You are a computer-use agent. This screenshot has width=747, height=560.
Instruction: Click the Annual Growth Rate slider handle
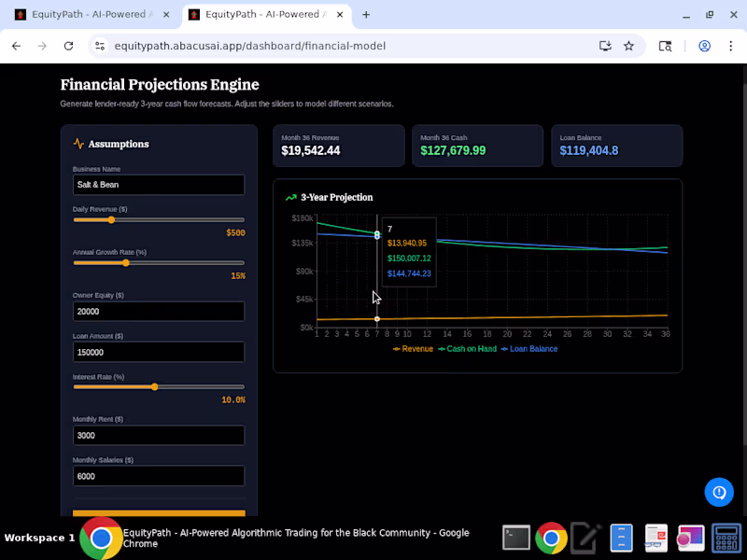point(126,263)
